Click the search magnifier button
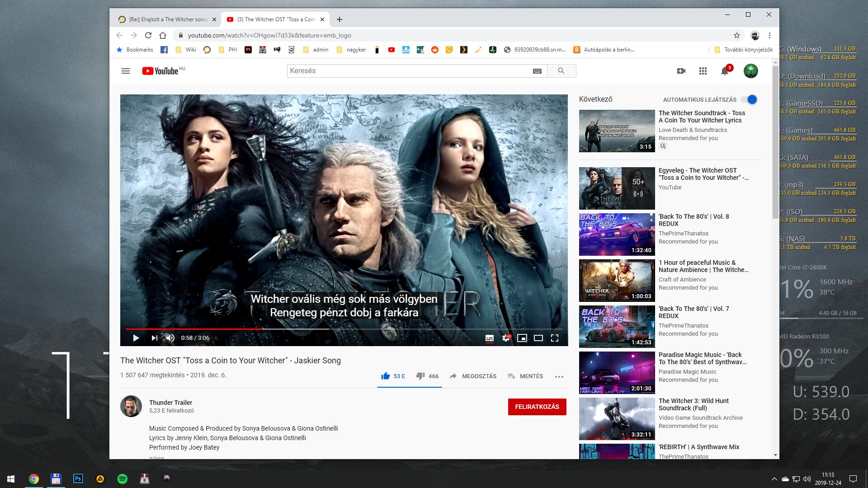This screenshot has width=868, height=488. [x=561, y=71]
